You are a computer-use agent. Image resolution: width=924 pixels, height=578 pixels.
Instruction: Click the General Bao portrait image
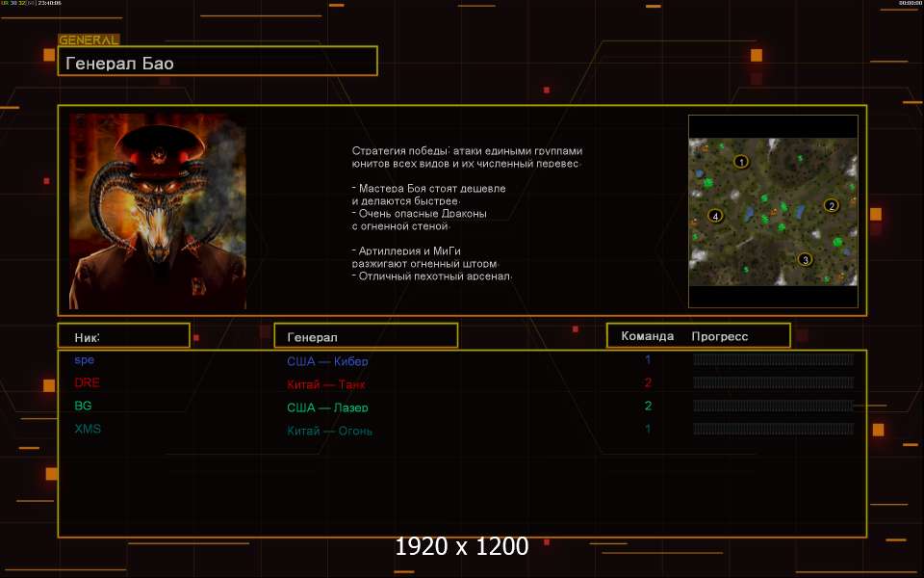pos(157,211)
